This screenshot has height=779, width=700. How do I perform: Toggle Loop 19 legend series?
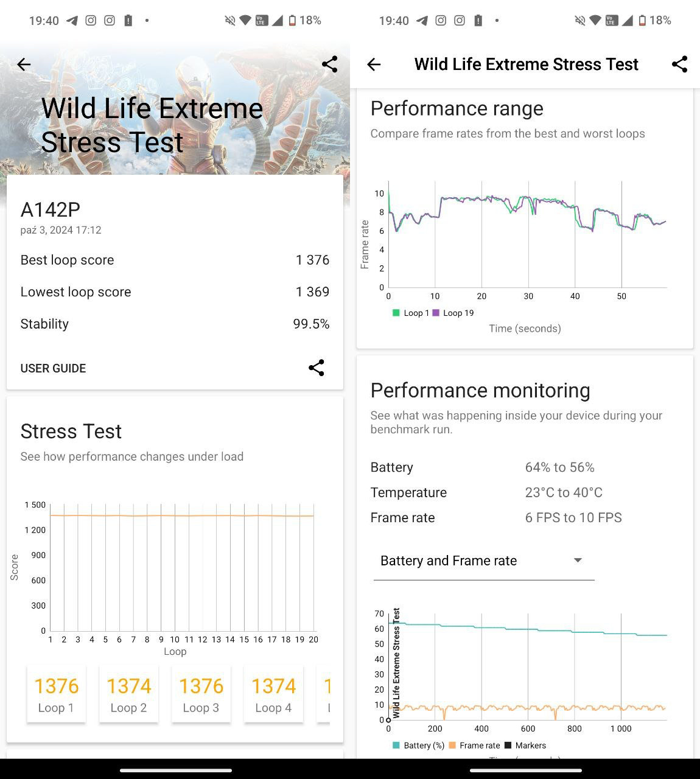click(453, 313)
